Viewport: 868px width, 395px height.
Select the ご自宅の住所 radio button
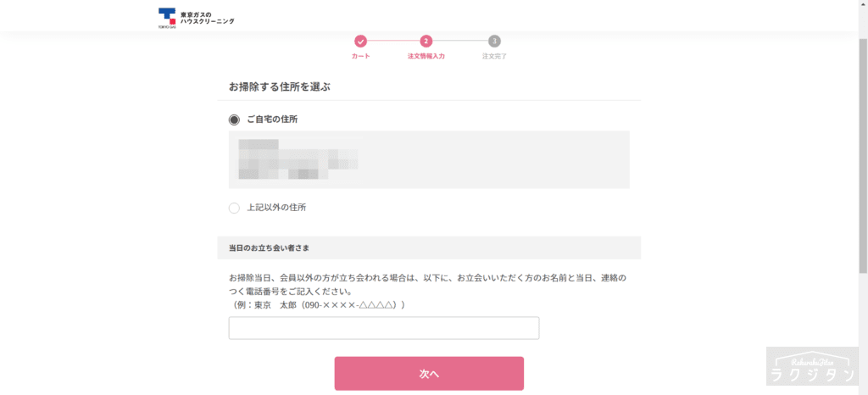pos(234,120)
